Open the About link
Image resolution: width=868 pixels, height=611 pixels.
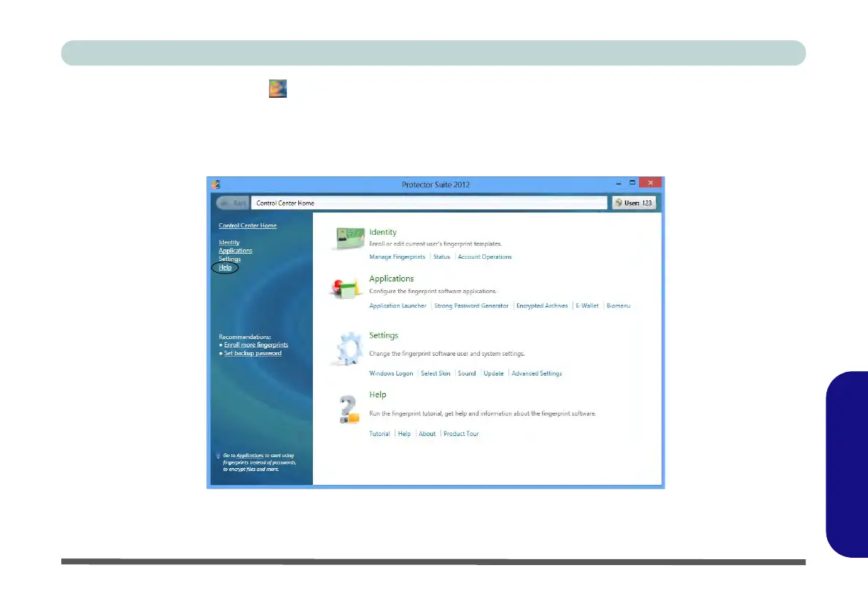click(x=427, y=434)
